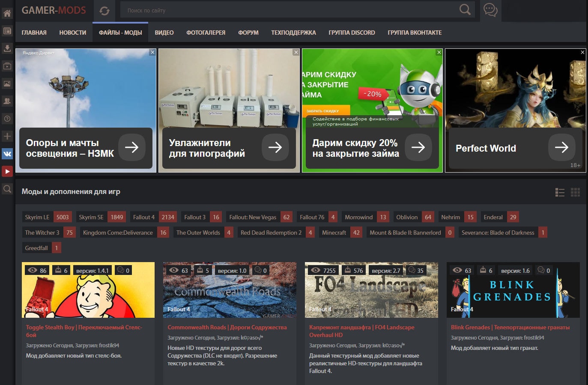
Task: Click the question mark help sidebar icon
Action: coord(7,119)
